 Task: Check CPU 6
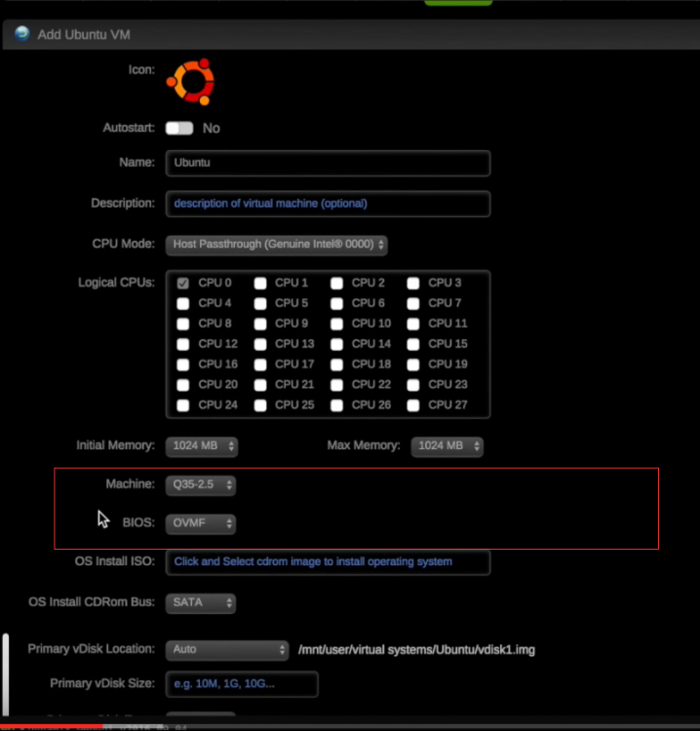[336, 303]
